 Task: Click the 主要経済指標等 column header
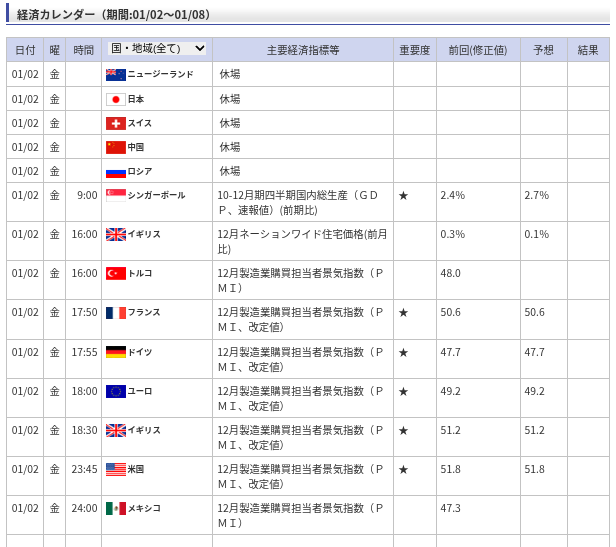tap(302, 50)
